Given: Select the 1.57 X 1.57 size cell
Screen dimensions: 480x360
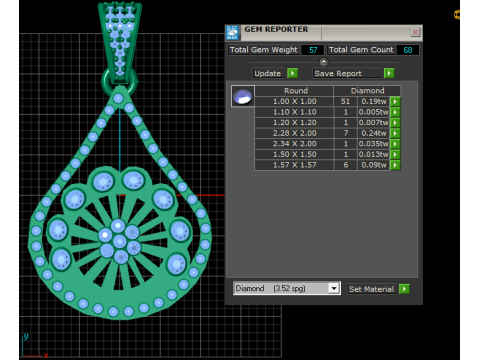Looking at the screenshot, I should (x=294, y=165).
